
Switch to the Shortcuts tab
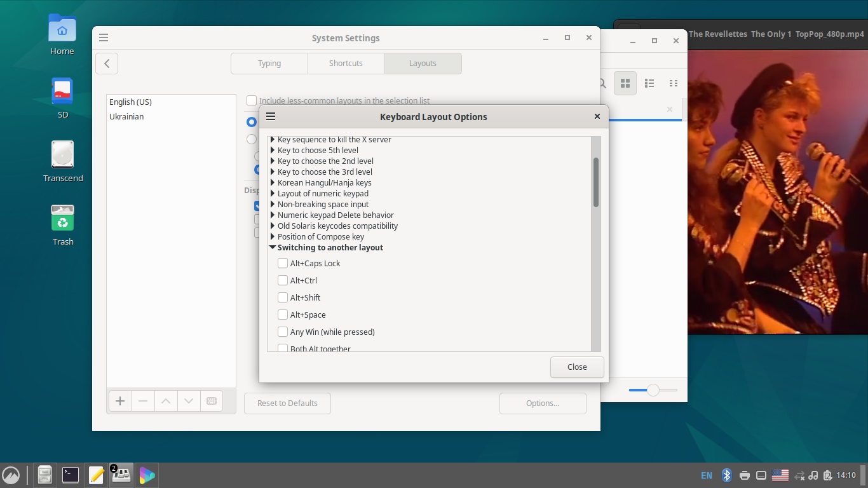click(x=346, y=64)
